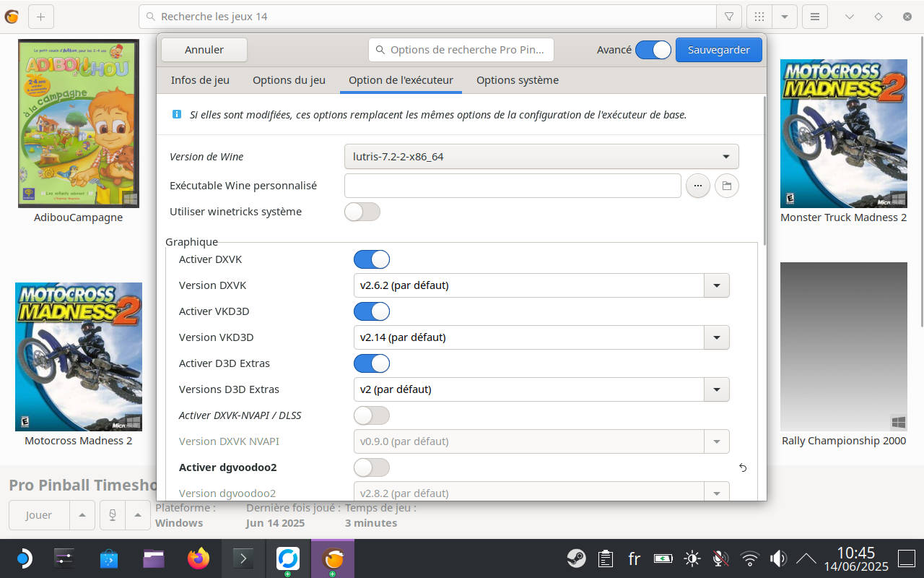Open the search filter funnel icon
Image resolution: width=924 pixels, height=578 pixels.
click(x=729, y=17)
